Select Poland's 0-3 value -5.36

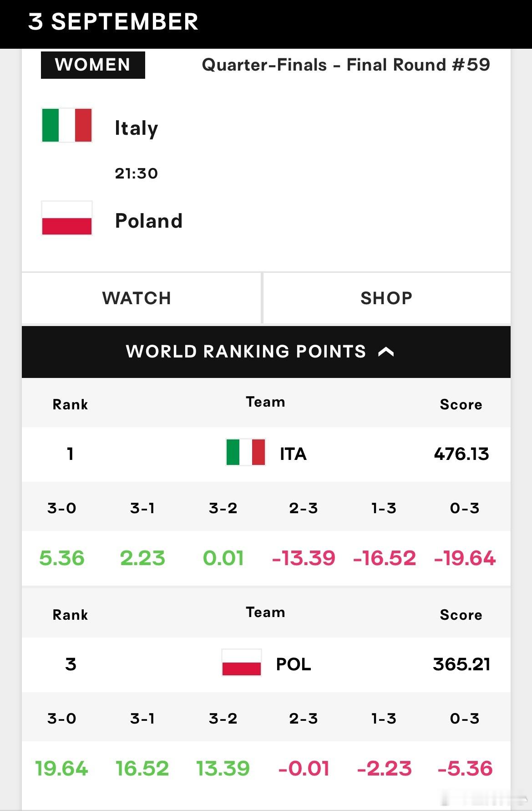click(465, 769)
